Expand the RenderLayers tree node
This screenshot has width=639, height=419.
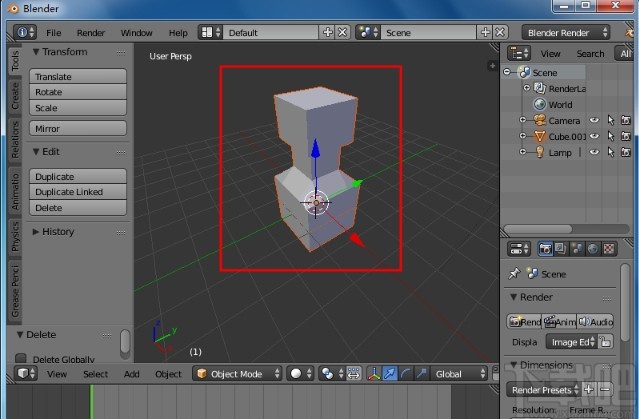pos(526,88)
